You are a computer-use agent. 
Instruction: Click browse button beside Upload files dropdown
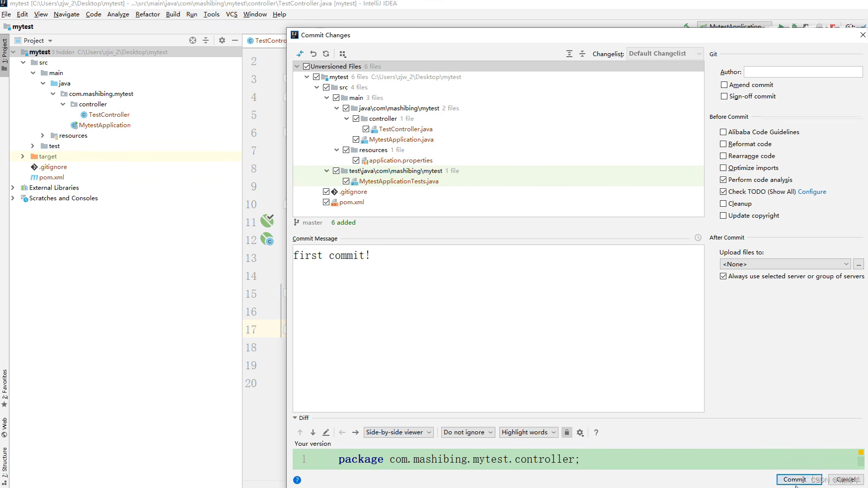pyautogui.click(x=859, y=264)
